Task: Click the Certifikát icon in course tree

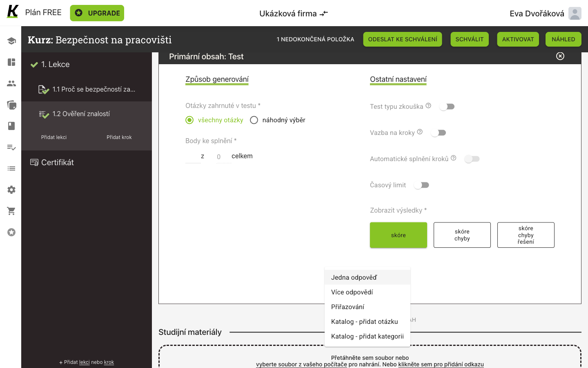Action: 34,163
